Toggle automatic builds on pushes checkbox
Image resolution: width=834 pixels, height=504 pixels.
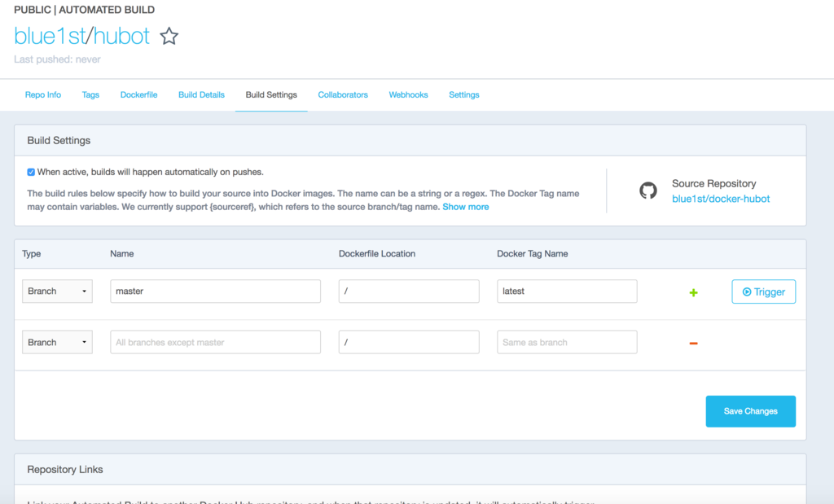pyautogui.click(x=31, y=173)
